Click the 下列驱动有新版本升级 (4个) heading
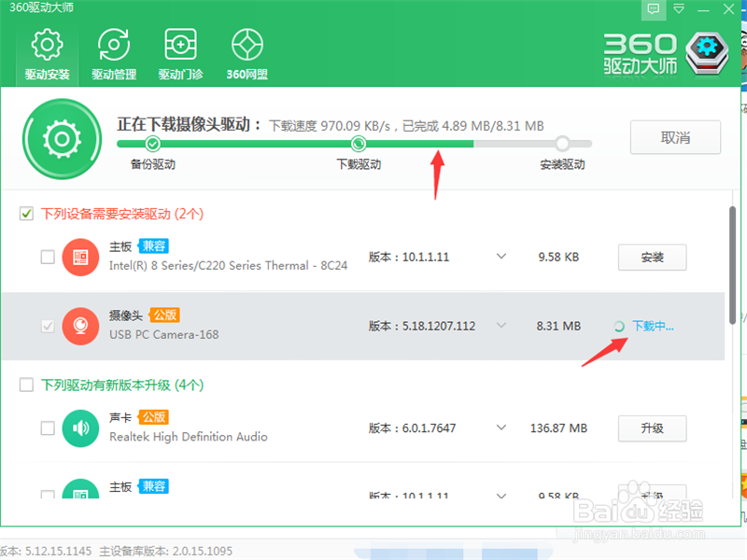Image resolution: width=747 pixels, height=560 pixels. [x=122, y=385]
